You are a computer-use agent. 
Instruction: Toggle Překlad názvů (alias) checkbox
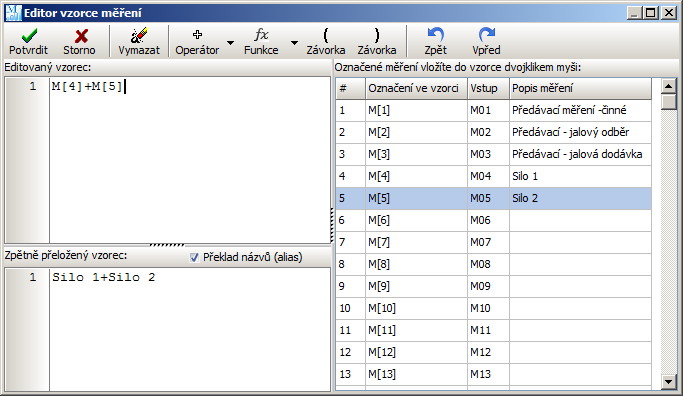tap(194, 257)
